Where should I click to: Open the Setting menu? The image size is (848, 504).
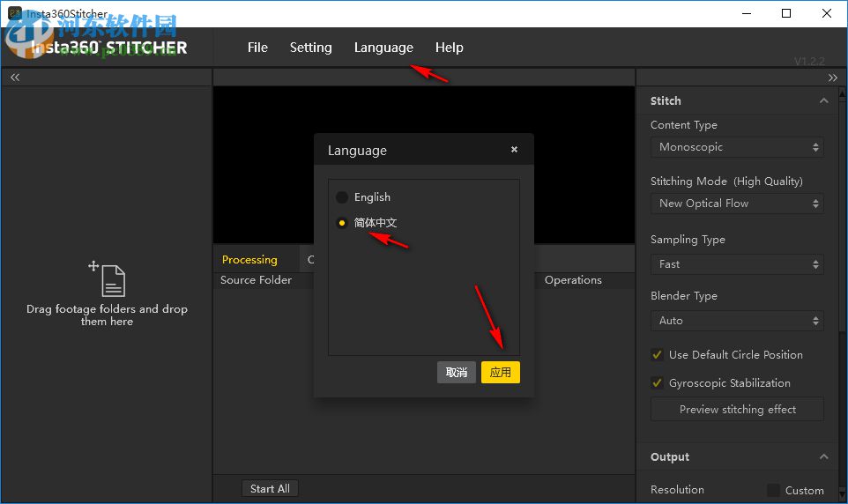click(x=311, y=48)
